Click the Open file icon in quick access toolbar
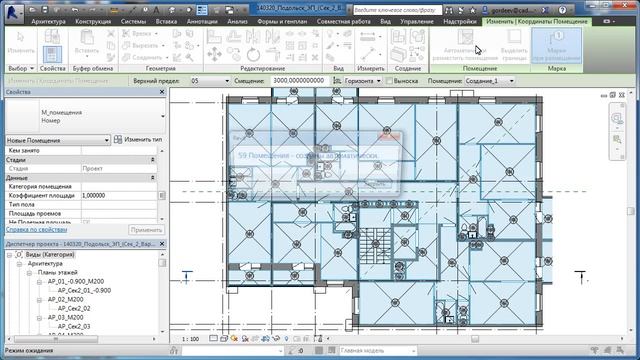 33,9
